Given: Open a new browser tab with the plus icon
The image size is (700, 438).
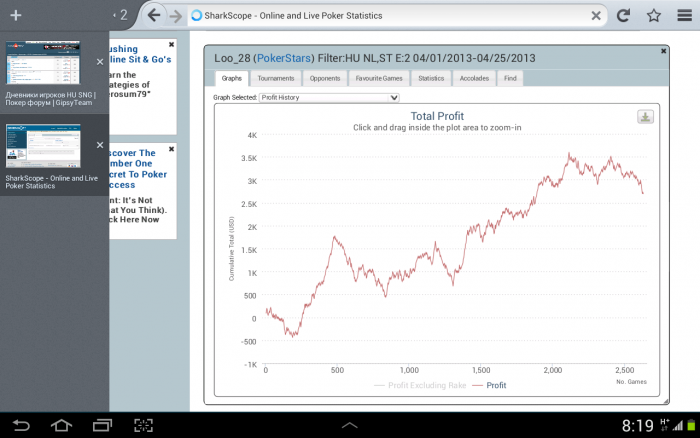Looking at the screenshot, I should coord(16,16).
